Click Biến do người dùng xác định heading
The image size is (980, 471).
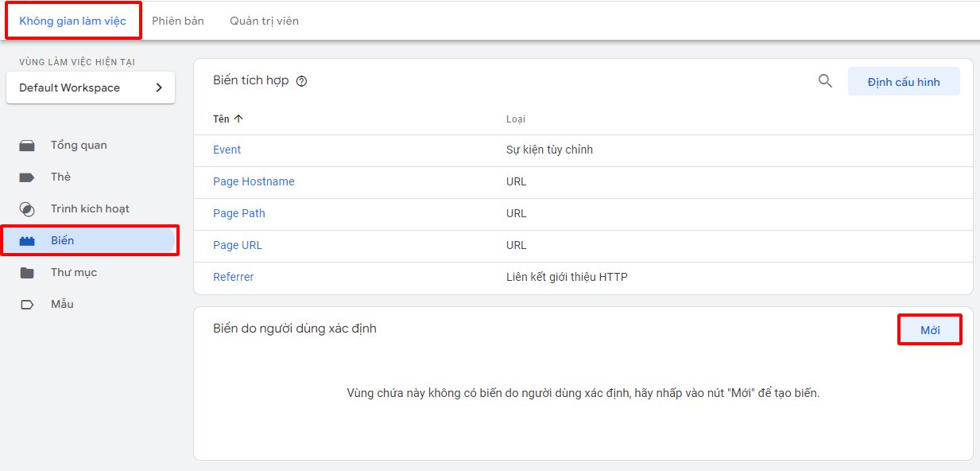pos(295,328)
